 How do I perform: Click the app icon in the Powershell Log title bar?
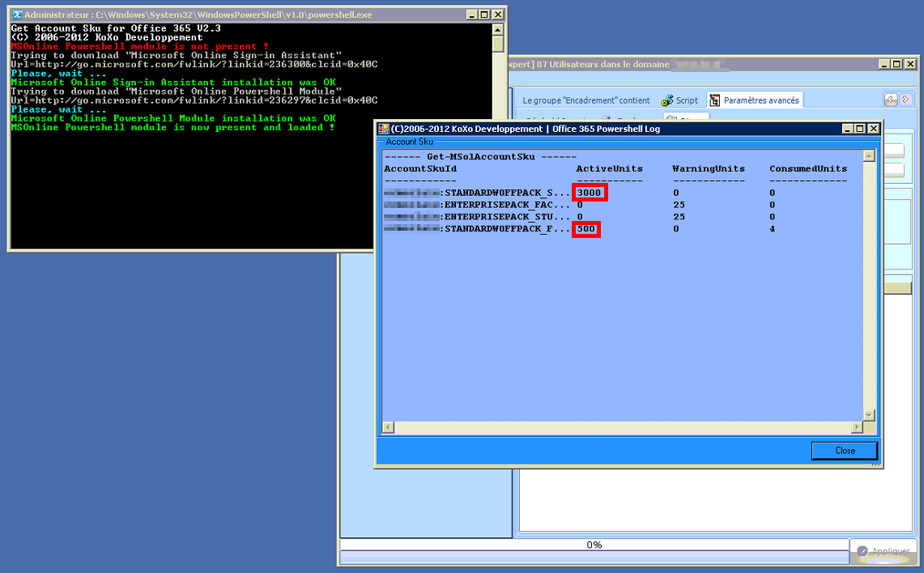click(x=384, y=129)
